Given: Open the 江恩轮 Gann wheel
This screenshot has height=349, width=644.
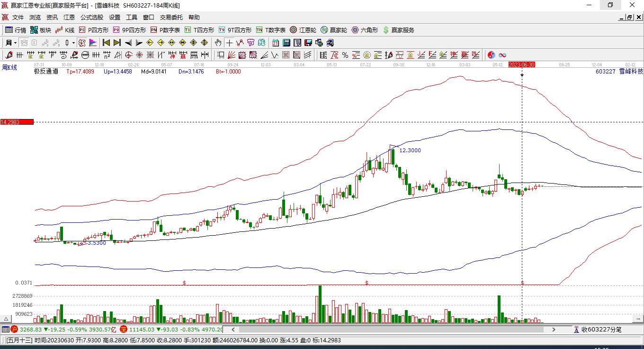Looking at the screenshot, I should coord(303,30).
